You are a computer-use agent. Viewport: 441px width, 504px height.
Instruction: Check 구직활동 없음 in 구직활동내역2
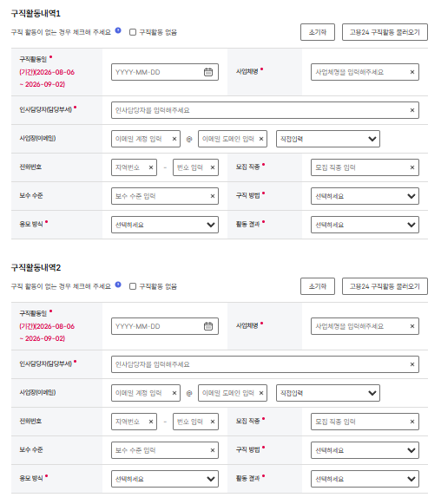pos(133,286)
